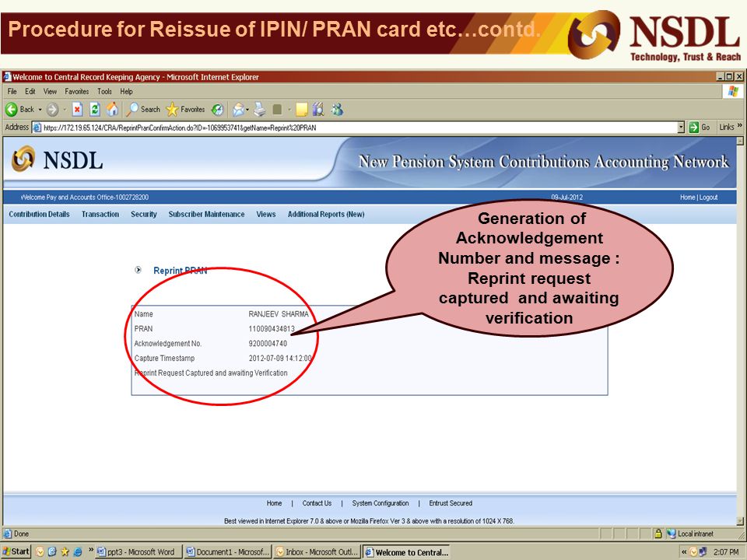Open Favorites star in toolbar
Viewport: 747px width, 560px height.
click(x=172, y=110)
